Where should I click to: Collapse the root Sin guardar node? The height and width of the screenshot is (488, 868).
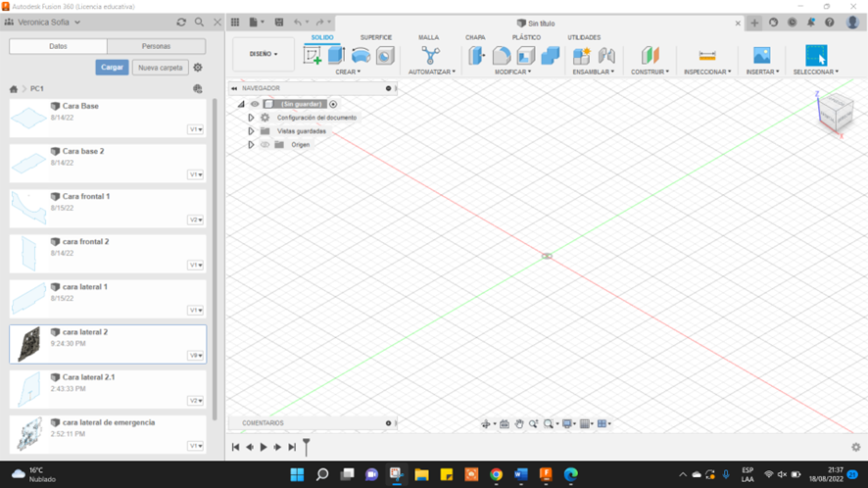pyautogui.click(x=241, y=104)
